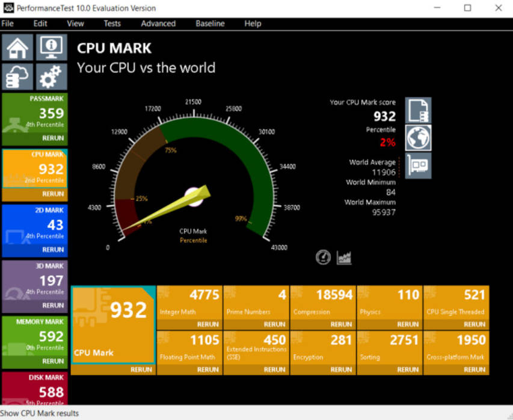Rerun the 2D Mark test
This screenshot has height=420, width=513.
click(x=53, y=250)
